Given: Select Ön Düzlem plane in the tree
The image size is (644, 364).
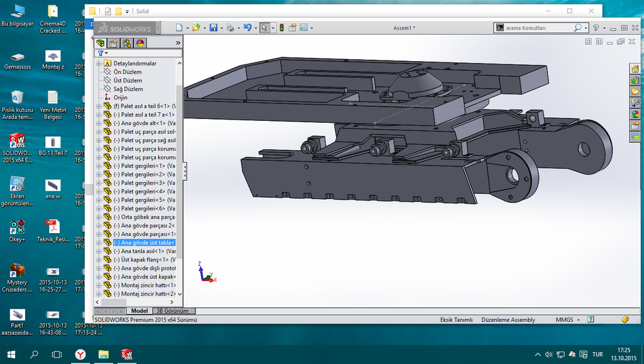Looking at the screenshot, I should 127,72.
